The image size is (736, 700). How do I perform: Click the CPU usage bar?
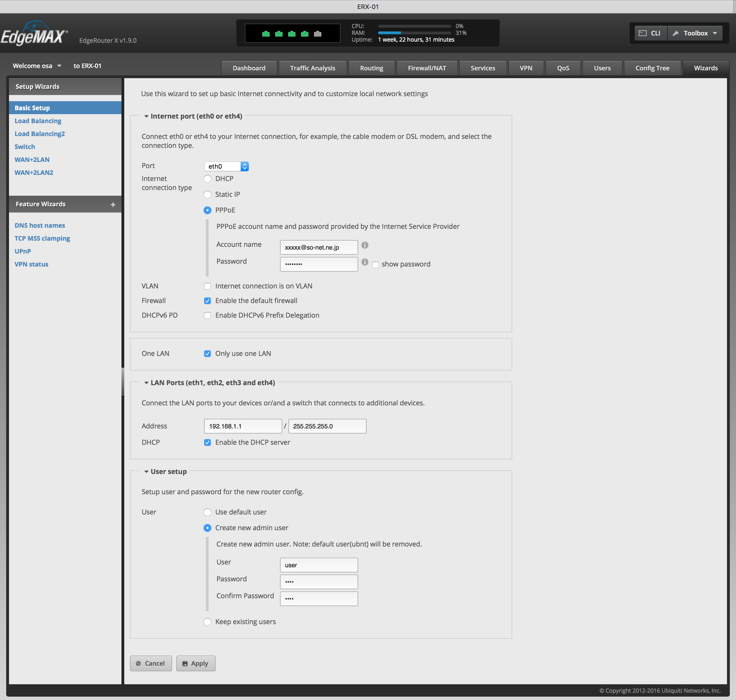414,26
